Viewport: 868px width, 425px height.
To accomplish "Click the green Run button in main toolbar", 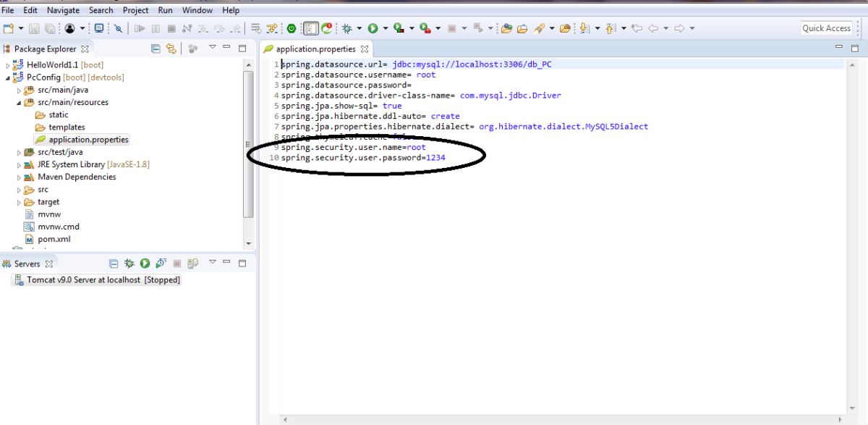I will 373,28.
